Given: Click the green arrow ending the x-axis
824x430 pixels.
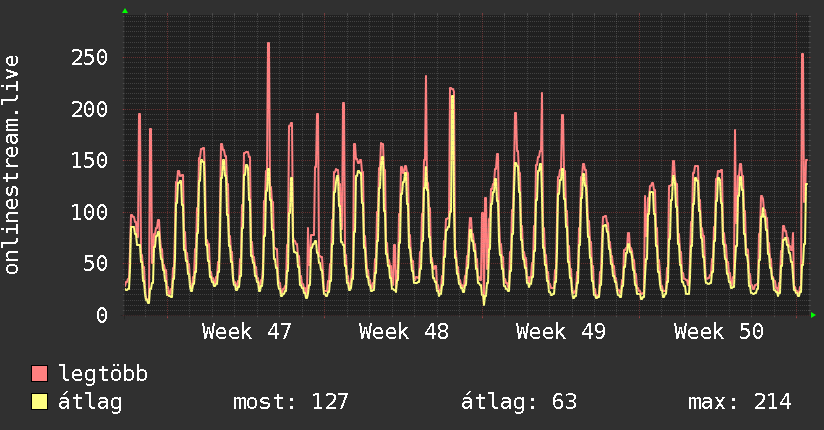Looking at the screenshot, I should (813, 315).
